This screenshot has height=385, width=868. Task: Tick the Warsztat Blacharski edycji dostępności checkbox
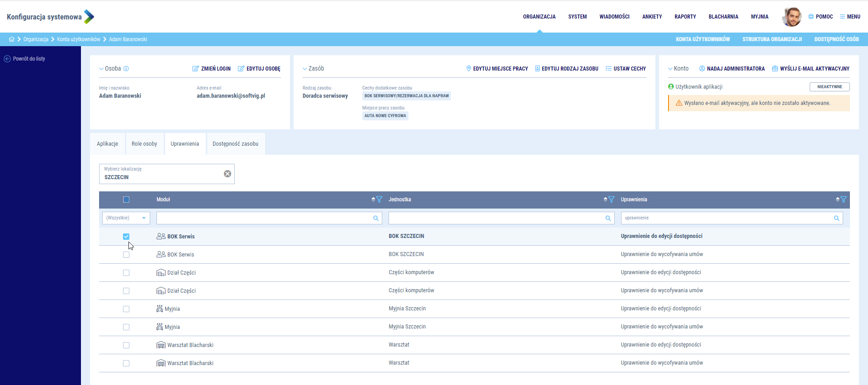[126, 345]
